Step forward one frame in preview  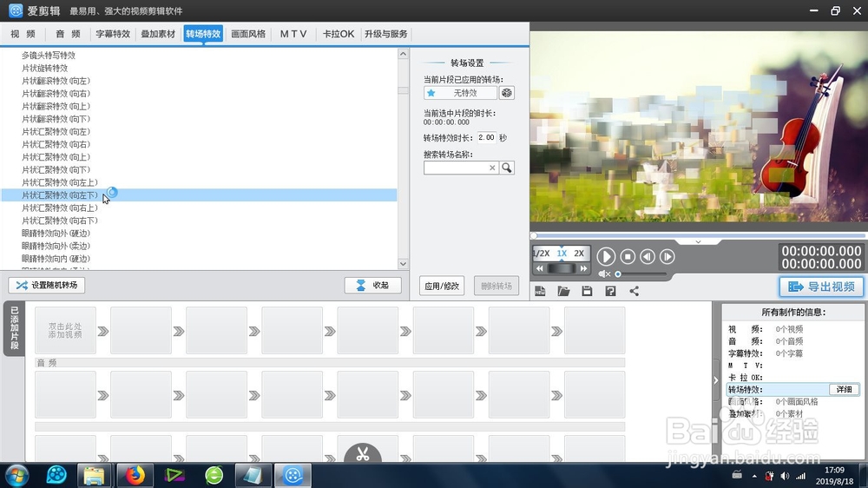(667, 256)
